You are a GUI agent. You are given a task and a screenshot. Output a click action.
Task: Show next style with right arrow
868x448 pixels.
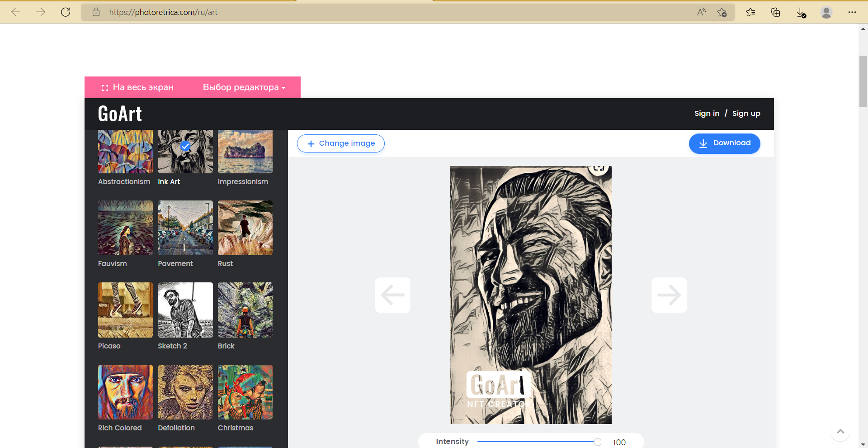coord(669,295)
